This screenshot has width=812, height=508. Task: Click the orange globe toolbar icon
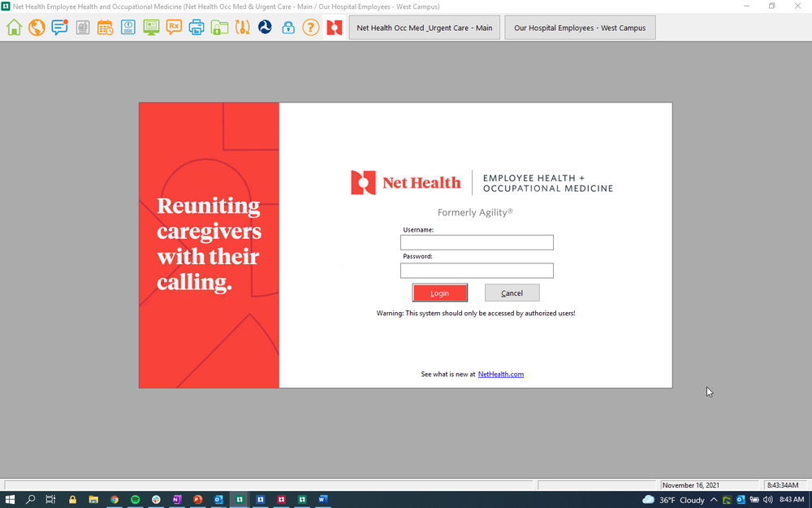[37, 28]
